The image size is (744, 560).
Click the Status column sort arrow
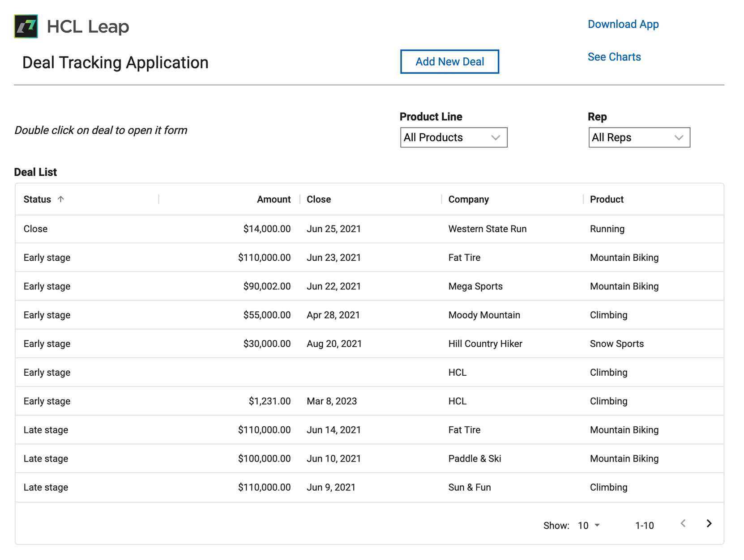pyautogui.click(x=61, y=199)
